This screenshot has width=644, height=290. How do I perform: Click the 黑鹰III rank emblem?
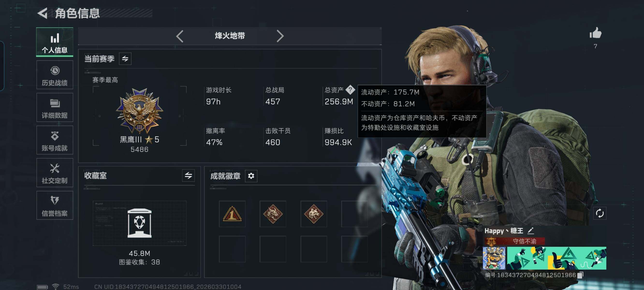tap(139, 111)
